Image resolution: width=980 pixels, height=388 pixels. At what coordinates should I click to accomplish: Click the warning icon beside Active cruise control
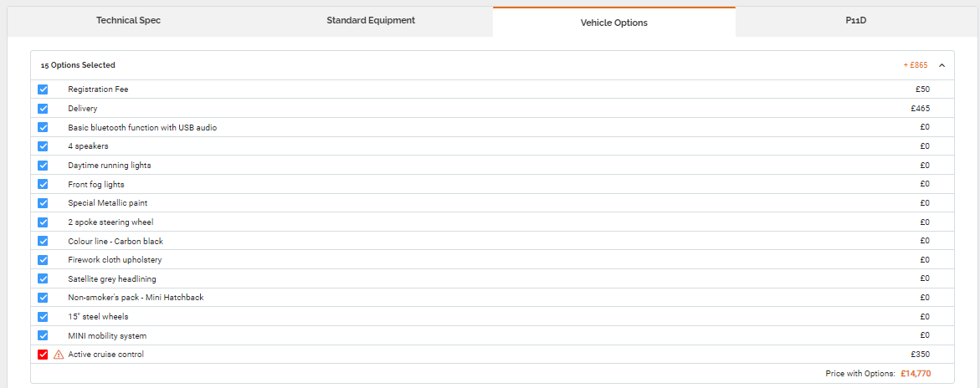pos(59,355)
